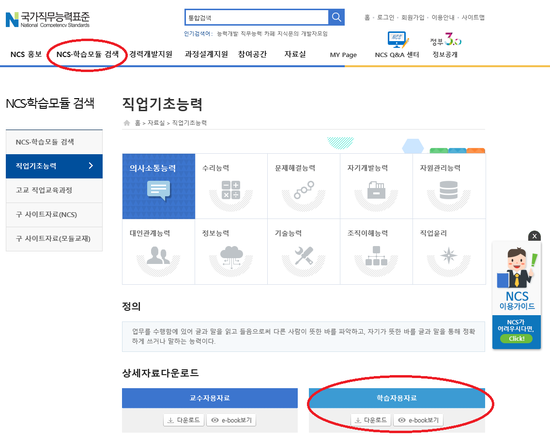Click the 회원가입 link
Viewport: 550px width, 437px height.
point(413,18)
